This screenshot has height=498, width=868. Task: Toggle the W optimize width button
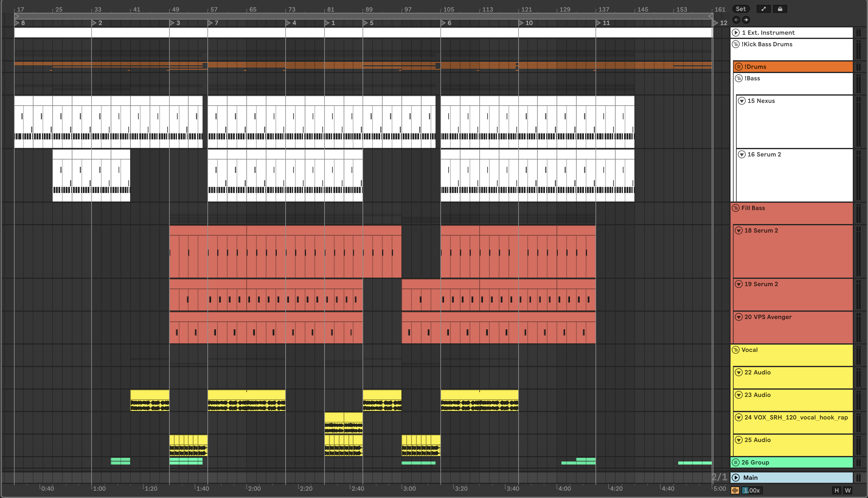848,490
